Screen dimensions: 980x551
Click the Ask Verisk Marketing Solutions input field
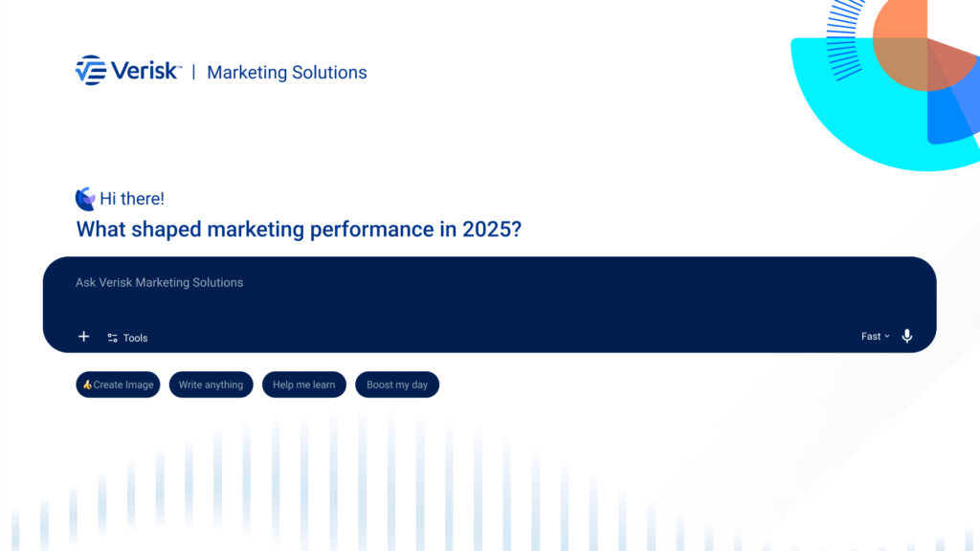287,282
